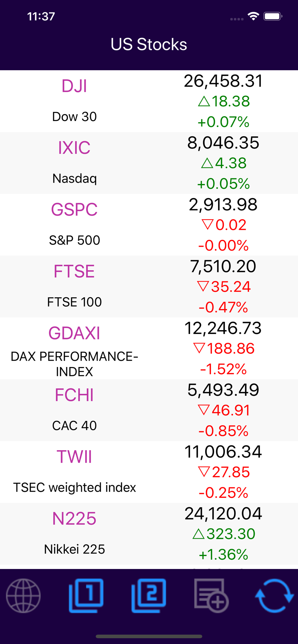
Task: Tap the add list item icon
Action: [x=211, y=595]
